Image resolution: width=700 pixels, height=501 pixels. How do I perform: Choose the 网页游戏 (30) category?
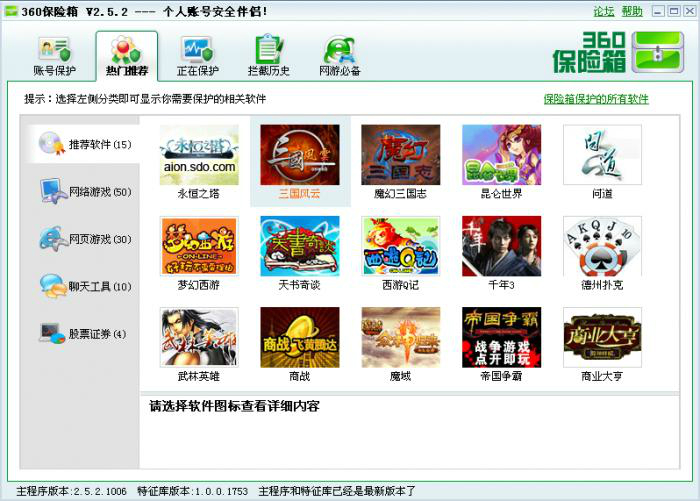point(85,239)
